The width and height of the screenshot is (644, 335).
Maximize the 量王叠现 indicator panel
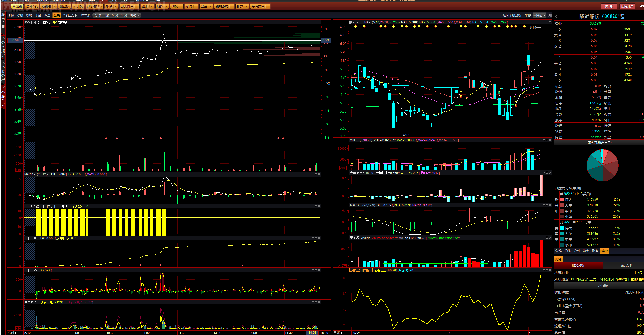pyautogui.click(x=547, y=238)
